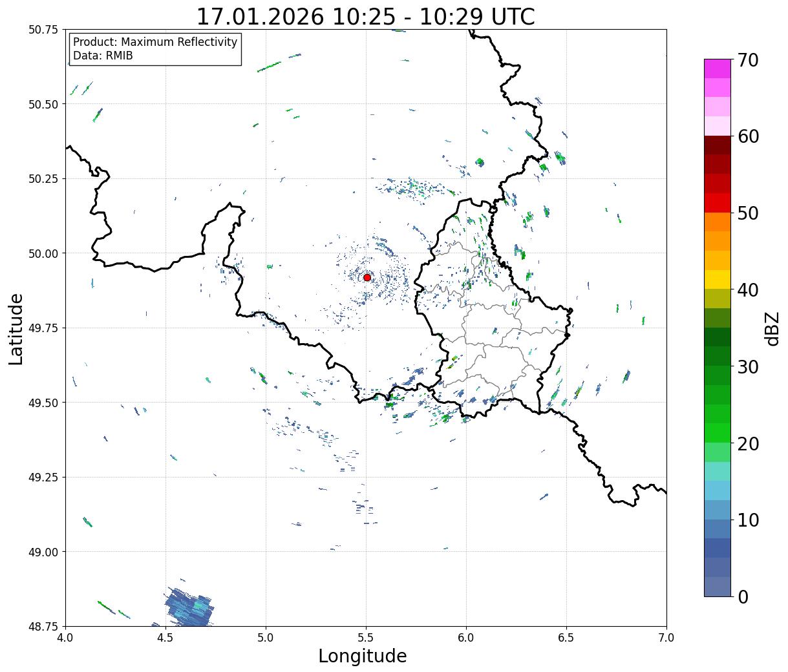
Task: Click the longitude tick label 5.5
Action: point(366,638)
